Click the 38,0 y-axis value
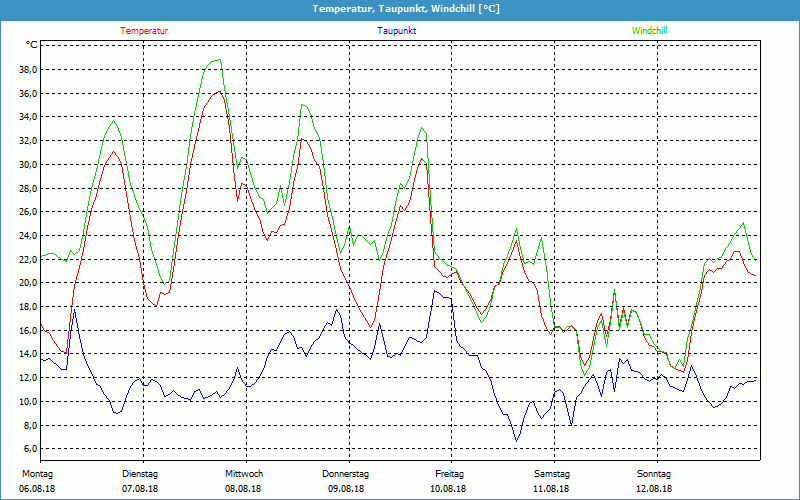Viewport: 800px width, 500px height. [28, 69]
